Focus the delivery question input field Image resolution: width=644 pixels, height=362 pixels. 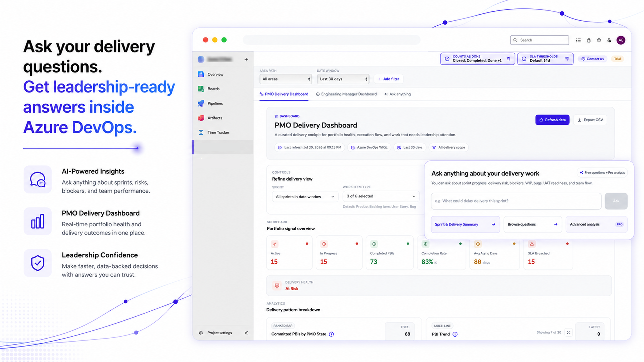click(x=516, y=201)
